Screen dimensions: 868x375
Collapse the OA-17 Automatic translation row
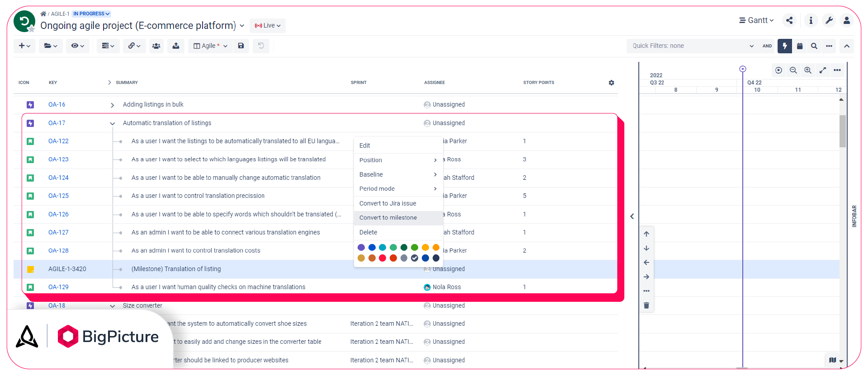pos(113,123)
